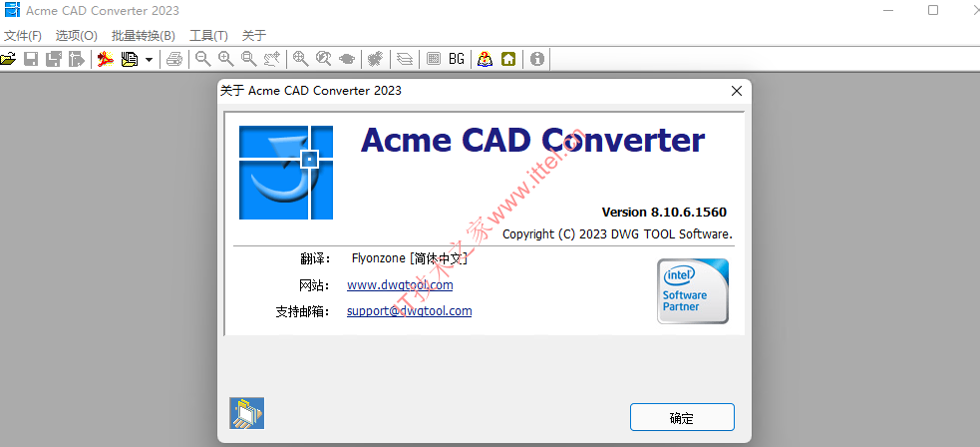
Task: Click the support@dwgtool.com email link
Action: pos(410,310)
